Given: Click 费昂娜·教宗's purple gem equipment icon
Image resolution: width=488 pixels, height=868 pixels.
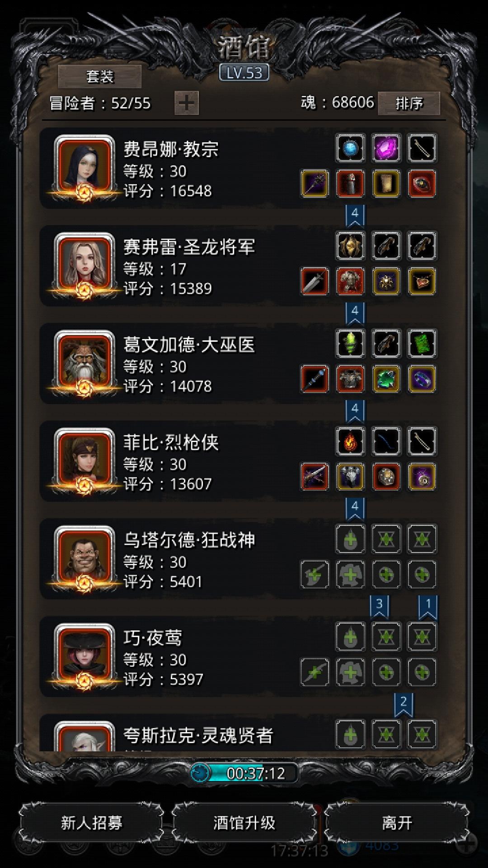Looking at the screenshot, I should [x=386, y=148].
